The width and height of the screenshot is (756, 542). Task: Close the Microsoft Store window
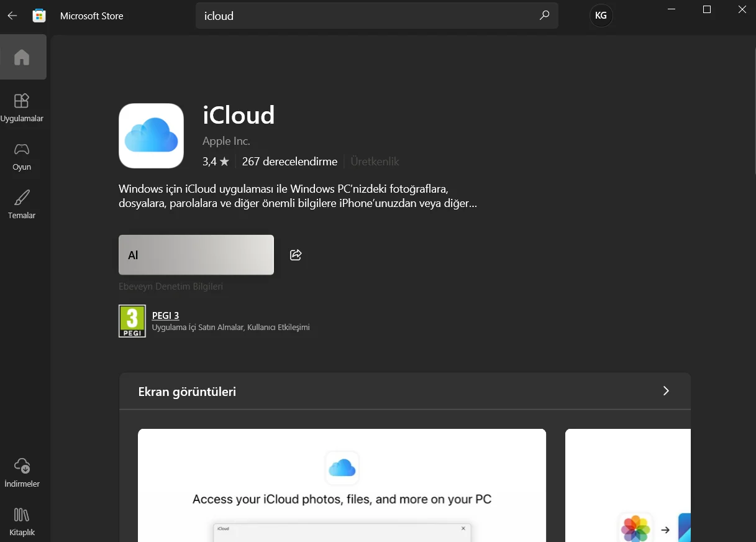[x=742, y=9]
